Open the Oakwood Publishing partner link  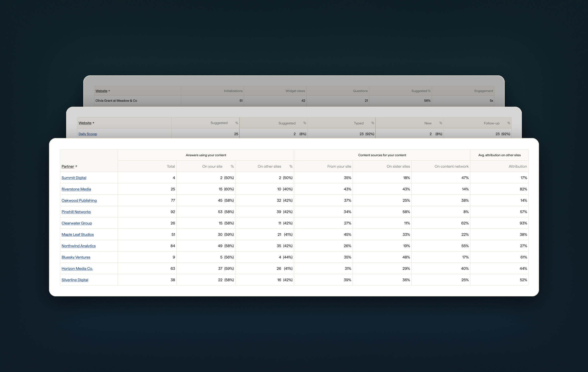pos(79,200)
